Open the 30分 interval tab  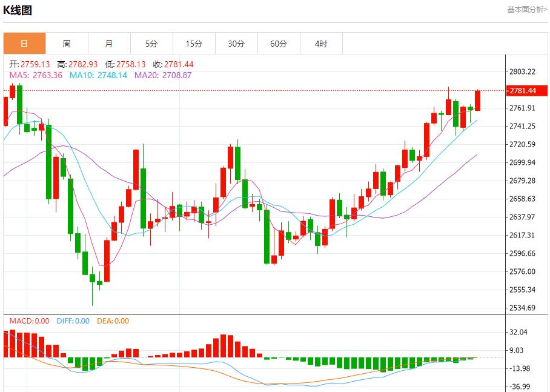tap(236, 44)
